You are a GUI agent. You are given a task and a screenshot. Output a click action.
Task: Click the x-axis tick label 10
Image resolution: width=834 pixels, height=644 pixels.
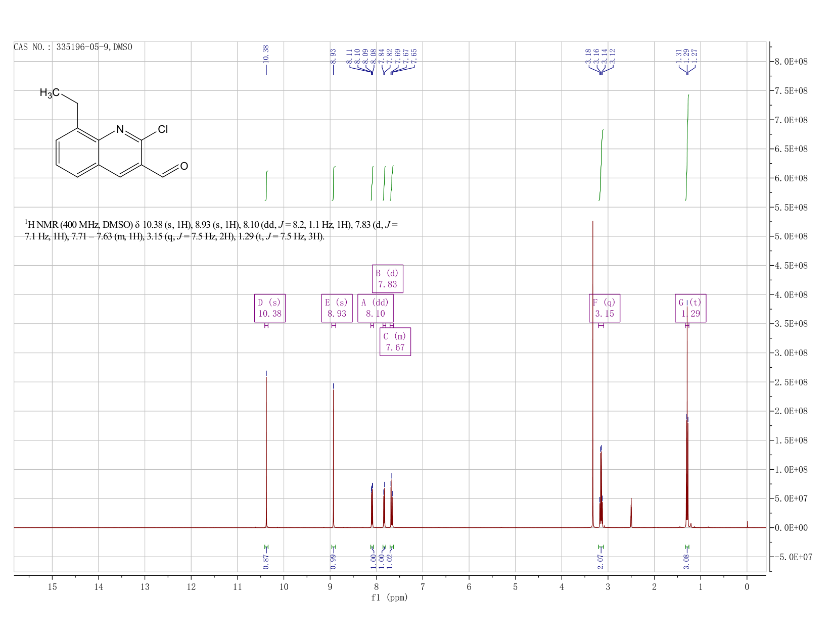284,587
